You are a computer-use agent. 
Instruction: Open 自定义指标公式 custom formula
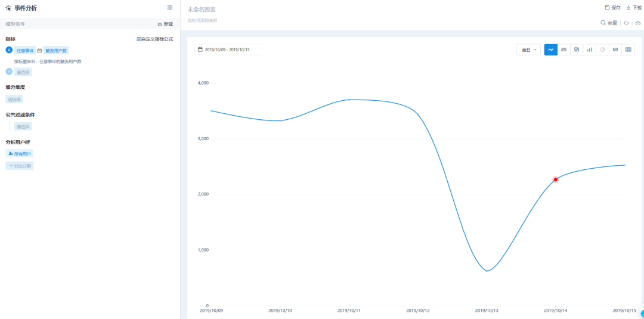155,39
